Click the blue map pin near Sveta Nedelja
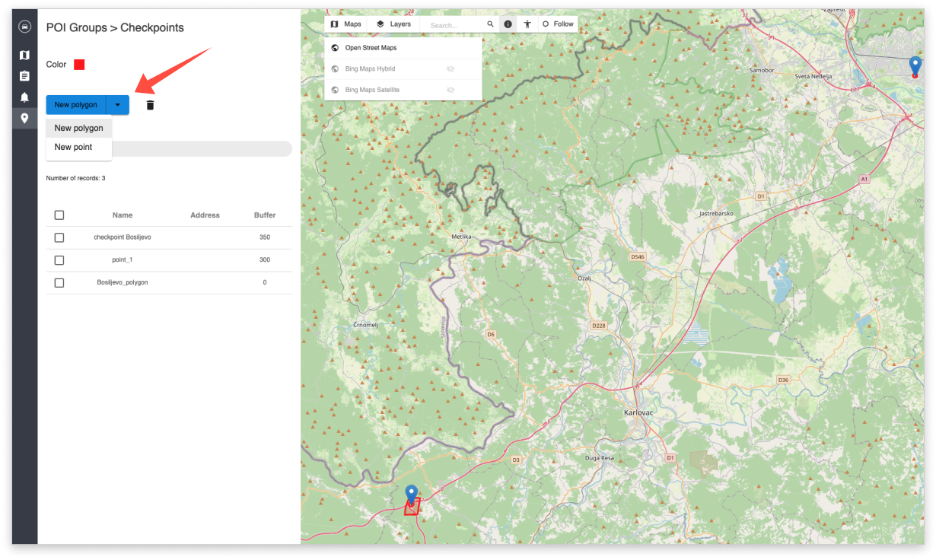Image resolution: width=936 pixels, height=560 pixels. pos(915,66)
